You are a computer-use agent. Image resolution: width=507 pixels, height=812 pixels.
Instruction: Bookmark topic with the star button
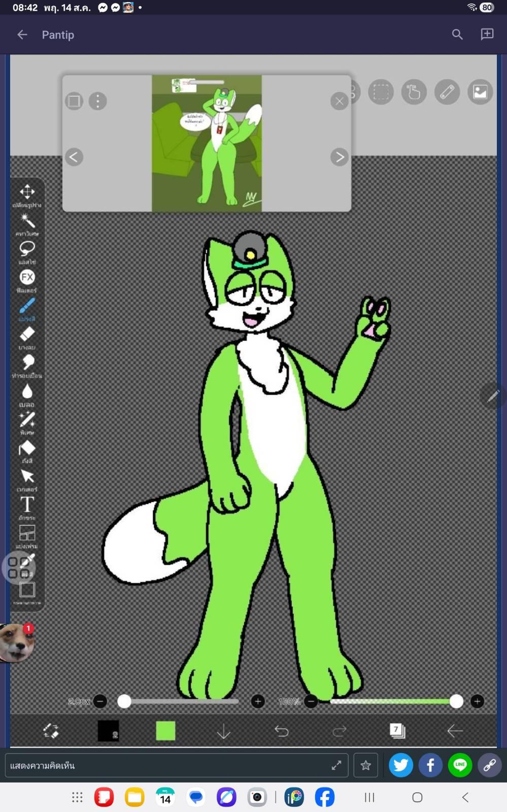click(365, 765)
